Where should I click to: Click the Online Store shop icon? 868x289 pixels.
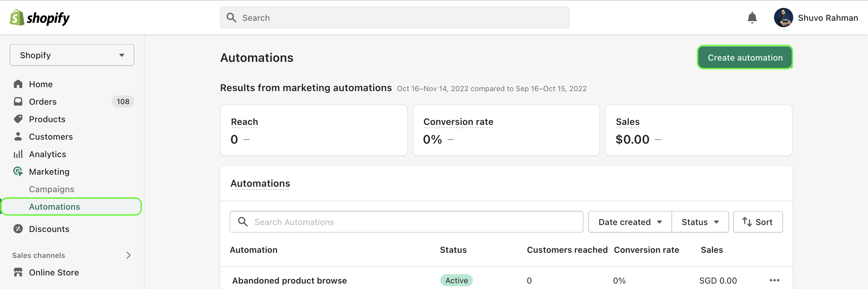pyautogui.click(x=18, y=272)
